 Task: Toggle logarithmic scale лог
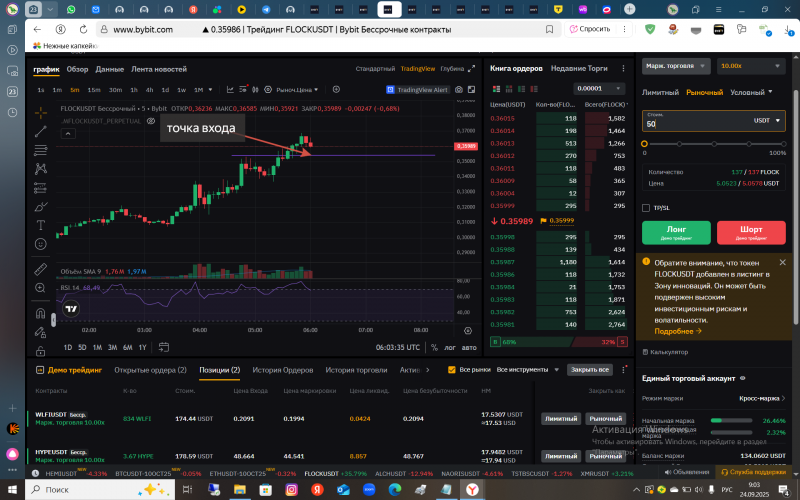pos(449,347)
